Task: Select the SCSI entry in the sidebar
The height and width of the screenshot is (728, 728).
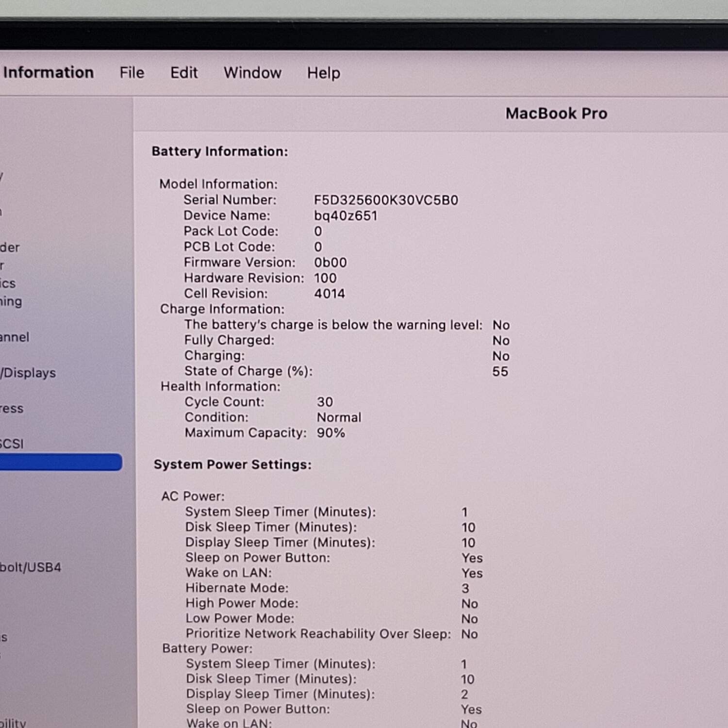Action: [x=12, y=444]
